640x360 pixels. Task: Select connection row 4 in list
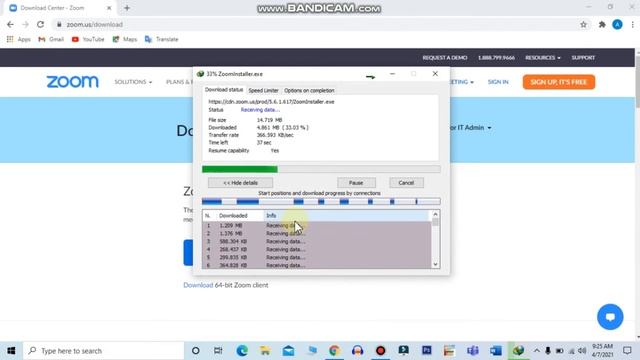pyautogui.click(x=317, y=249)
